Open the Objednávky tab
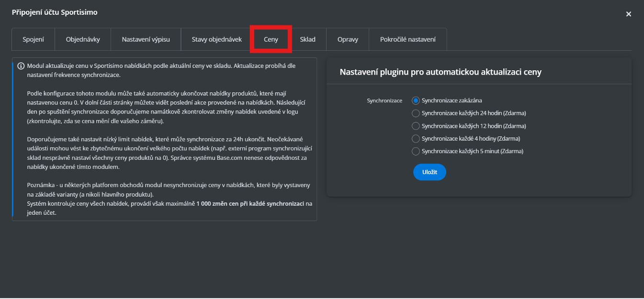Image resolution: width=644 pixels, height=299 pixels. point(83,39)
